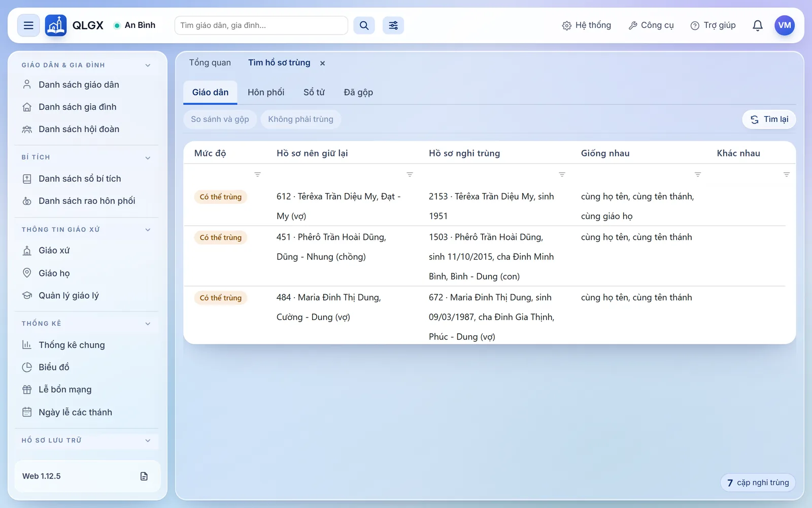Click the Không phải trùng button
The image size is (812, 508).
300,119
